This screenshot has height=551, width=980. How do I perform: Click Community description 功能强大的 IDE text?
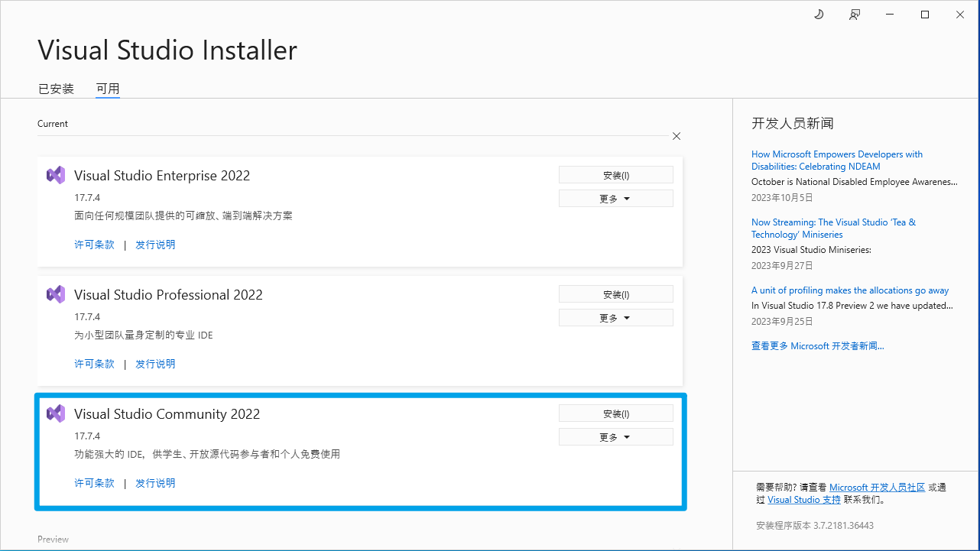click(x=207, y=454)
